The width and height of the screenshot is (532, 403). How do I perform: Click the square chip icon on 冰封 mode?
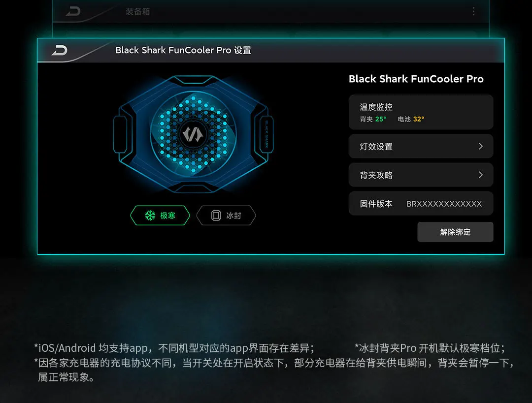click(216, 216)
